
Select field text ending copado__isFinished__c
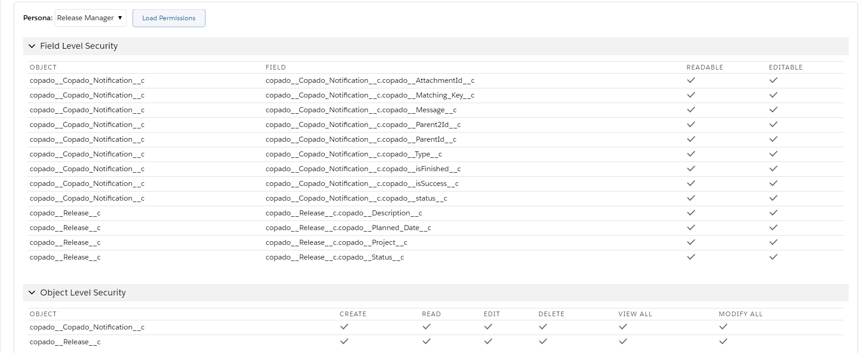(x=363, y=169)
